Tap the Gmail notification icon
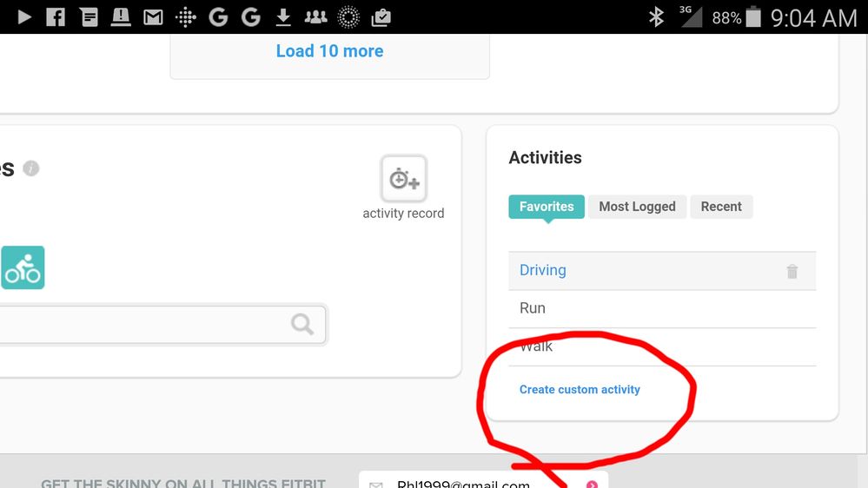This screenshot has height=488, width=868. click(154, 16)
